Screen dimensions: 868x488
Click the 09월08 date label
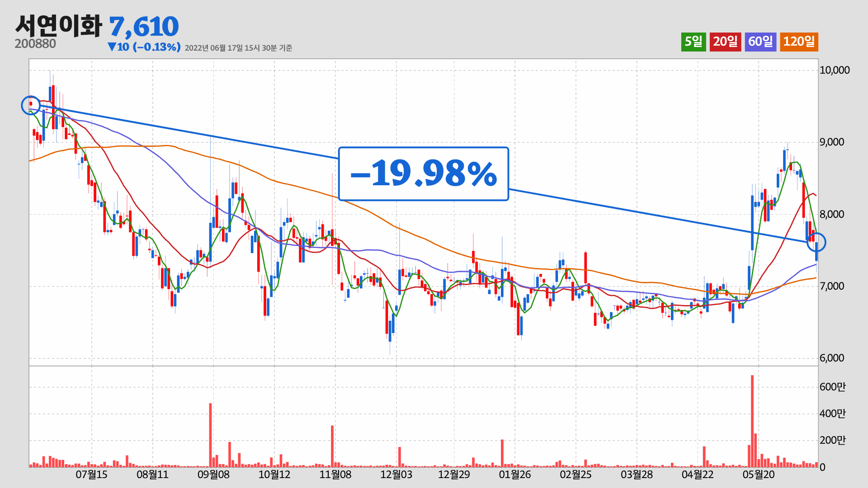coord(213,474)
